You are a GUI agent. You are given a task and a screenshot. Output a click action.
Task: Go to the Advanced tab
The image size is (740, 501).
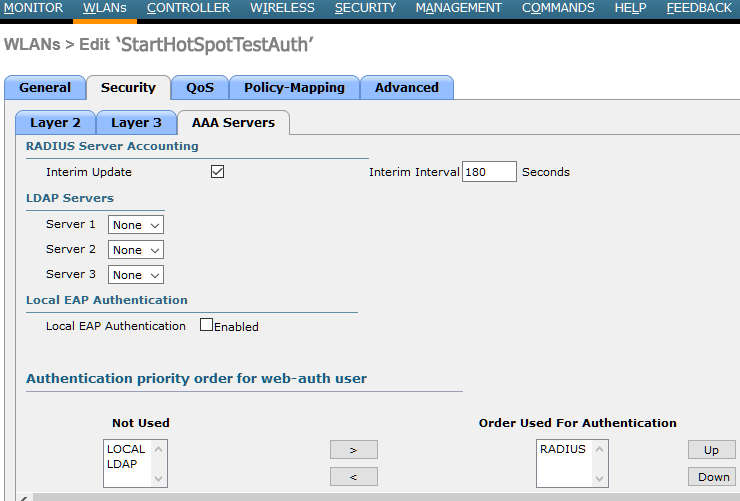pos(406,88)
